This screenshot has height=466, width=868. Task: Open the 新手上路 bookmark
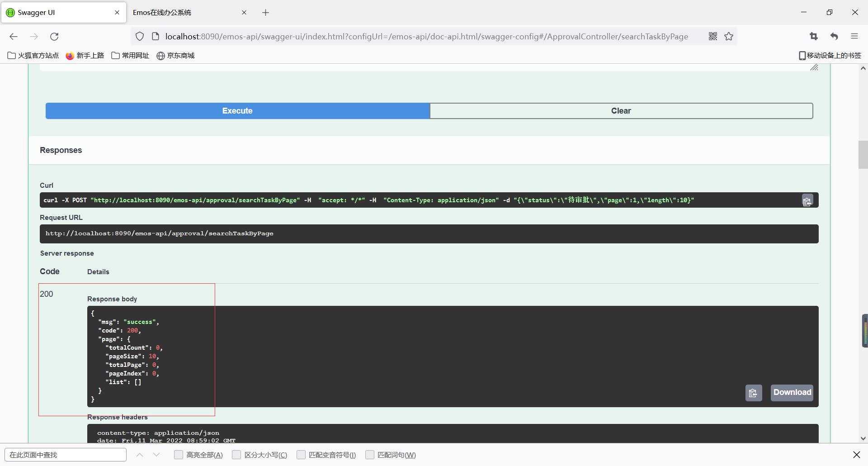click(x=85, y=56)
